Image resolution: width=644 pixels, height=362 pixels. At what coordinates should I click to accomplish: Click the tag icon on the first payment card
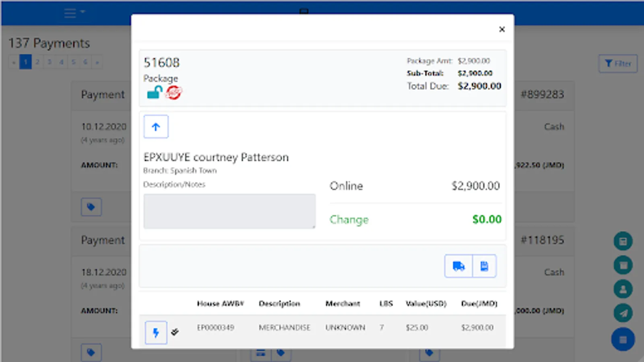(91, 207)
